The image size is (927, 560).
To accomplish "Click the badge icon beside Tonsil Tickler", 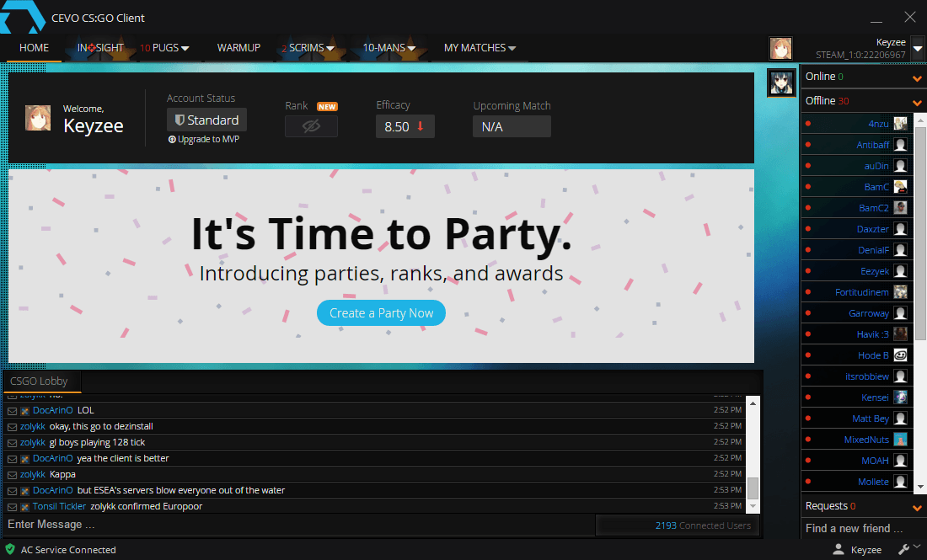I will [x=24, y=507].
